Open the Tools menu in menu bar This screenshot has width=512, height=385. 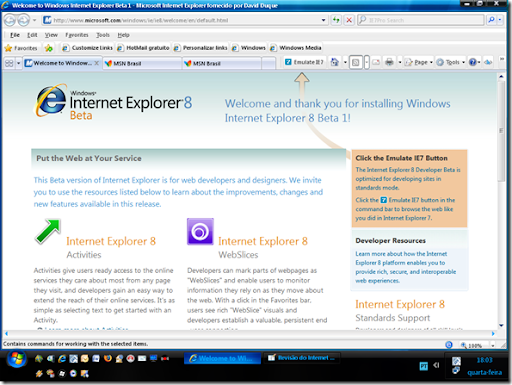pyautogui.click(x=103, y=35)
